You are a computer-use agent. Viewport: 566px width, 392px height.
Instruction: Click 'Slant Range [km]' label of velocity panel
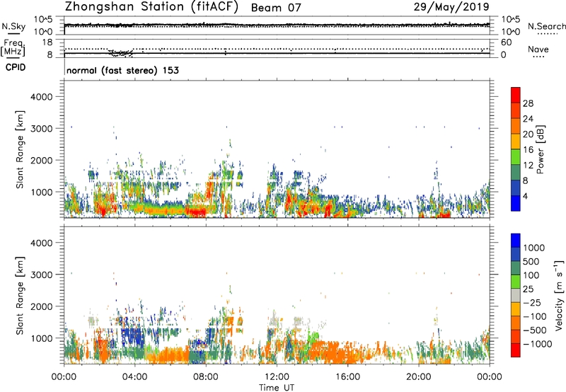coord(20,296)
